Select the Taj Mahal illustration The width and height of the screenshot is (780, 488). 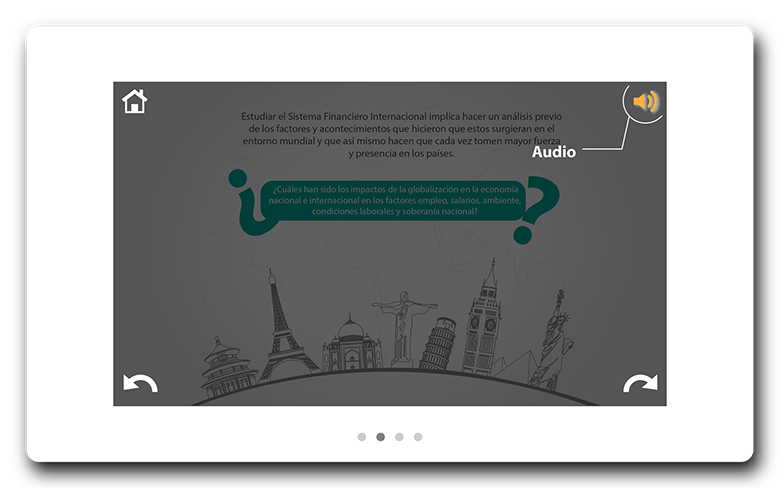pos(351,344)
